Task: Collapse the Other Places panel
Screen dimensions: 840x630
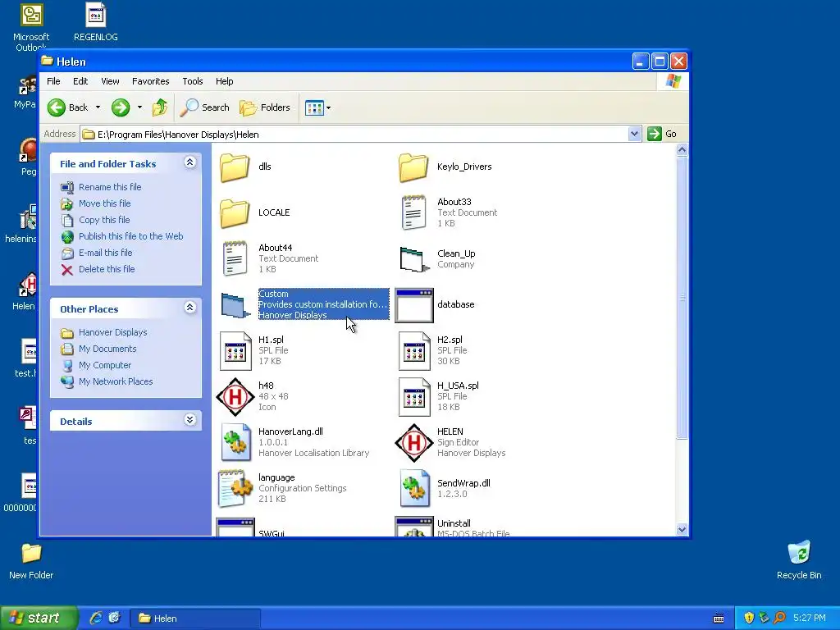Action: click(x=189, y=308)
